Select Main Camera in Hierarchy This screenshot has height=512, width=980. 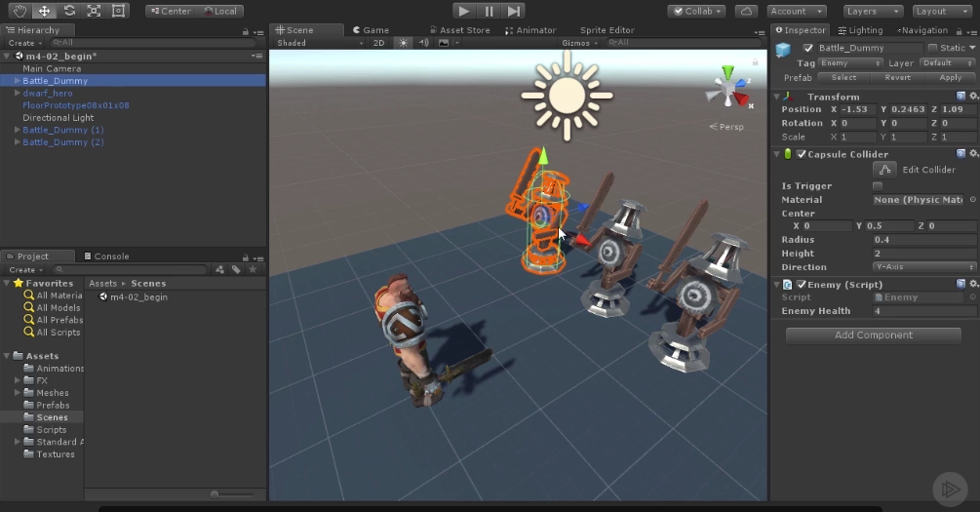52,69
